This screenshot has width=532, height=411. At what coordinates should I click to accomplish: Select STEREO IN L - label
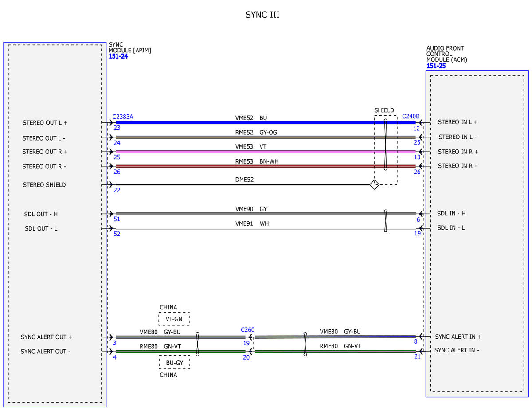coord(458,137)
